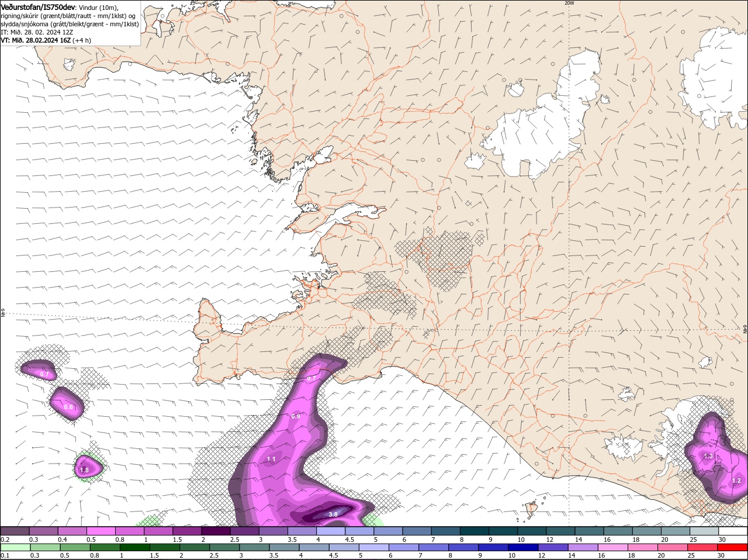Click the 0.9 value inside the pink band
The width and height of the screenshot is (748, 560).
[296, 416]
